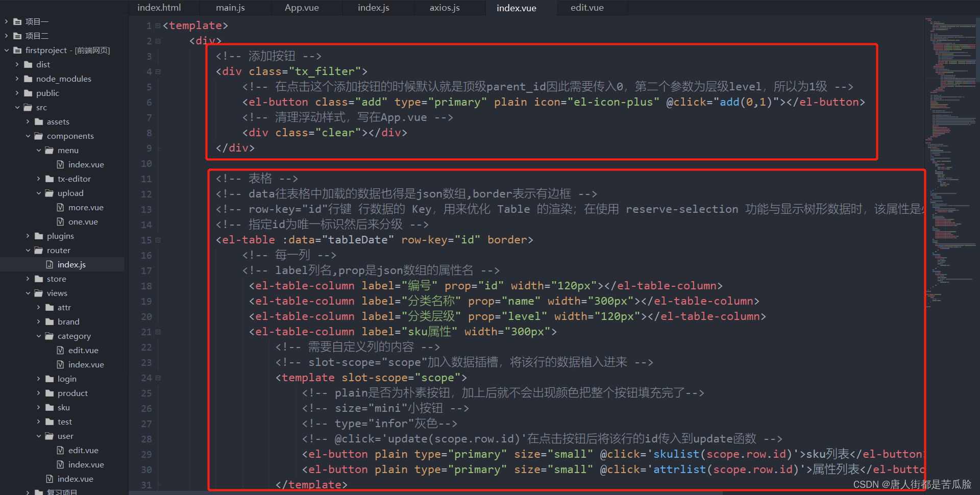Fold the tx_filter div at line 4

pos(158,71)
